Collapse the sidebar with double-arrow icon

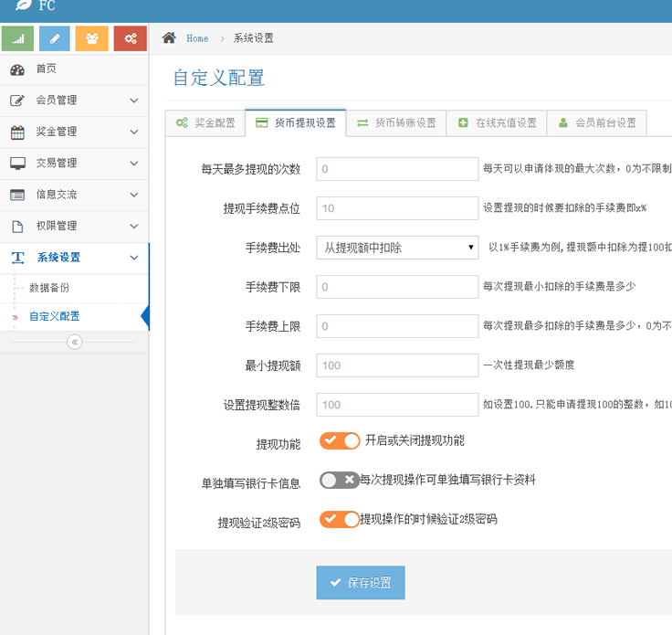tap(74, 342)
